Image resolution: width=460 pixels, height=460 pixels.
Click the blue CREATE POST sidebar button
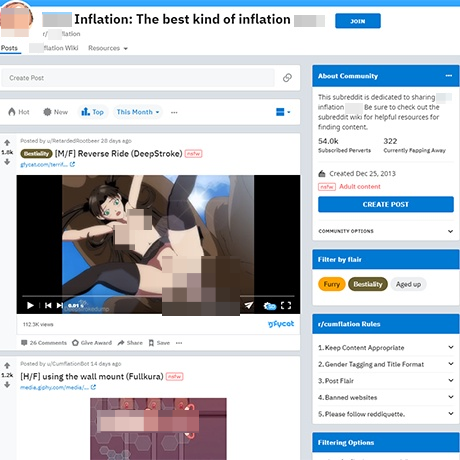pos(386,204)
